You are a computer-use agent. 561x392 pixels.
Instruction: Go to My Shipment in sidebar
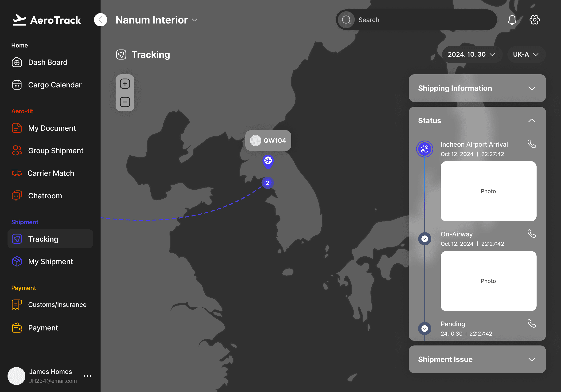[50, 262]
